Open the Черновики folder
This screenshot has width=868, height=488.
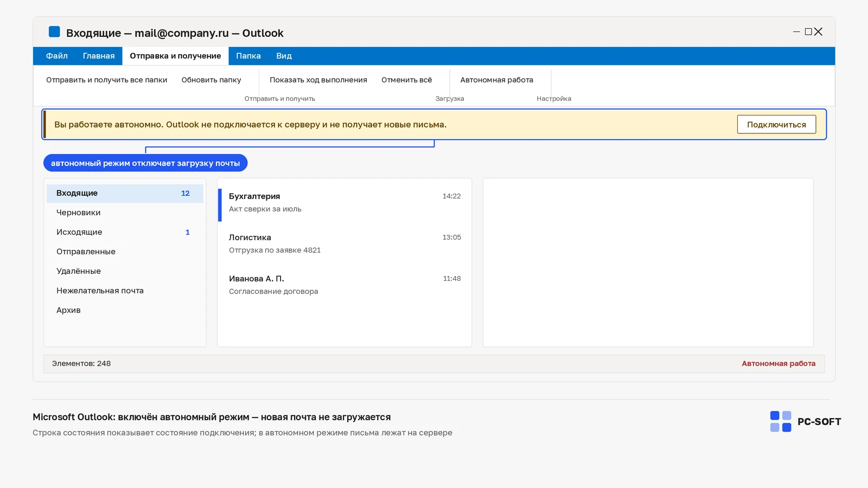tap(125, 213)
